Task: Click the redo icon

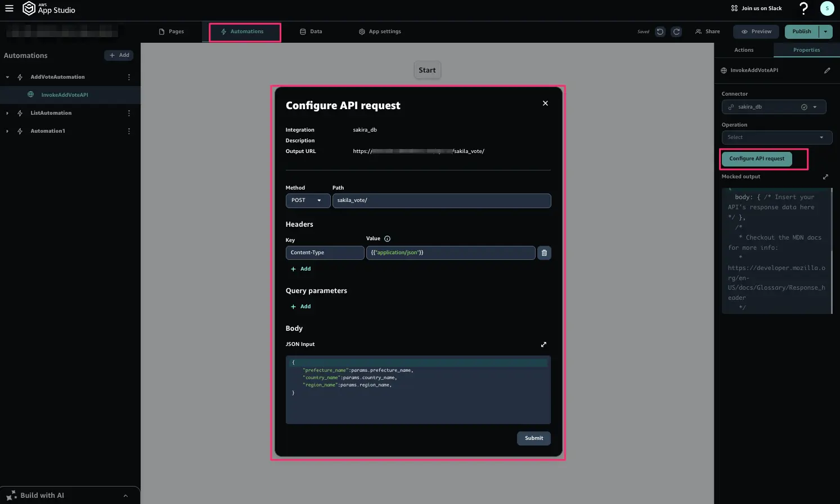Action: pyautogui.click(x=676, y=31)
